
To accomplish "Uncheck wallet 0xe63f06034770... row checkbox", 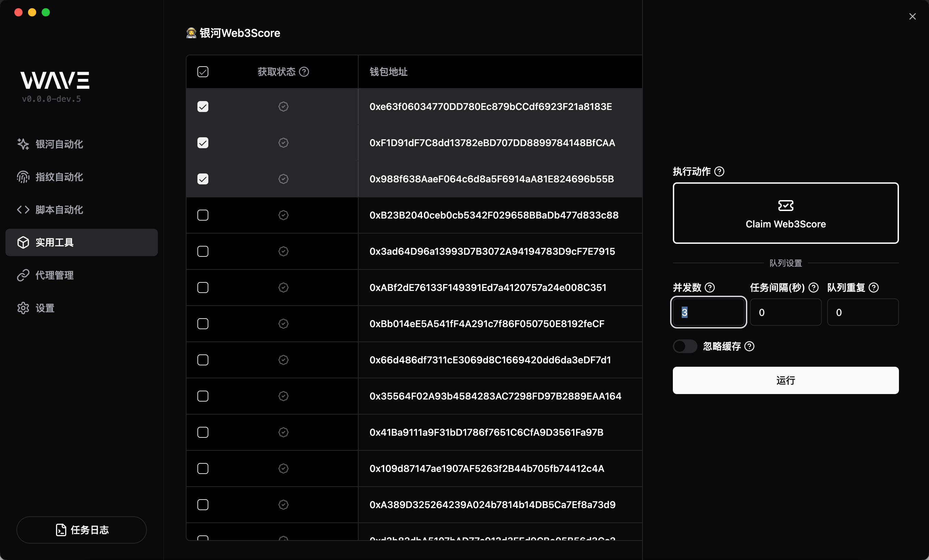I will click(x=203, y=107).
